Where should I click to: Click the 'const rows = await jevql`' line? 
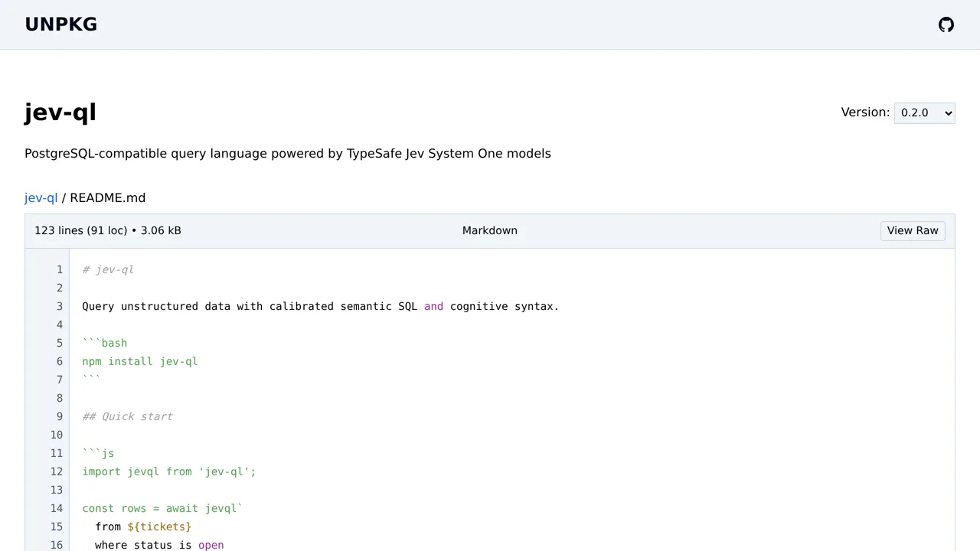tap(162, 508)
